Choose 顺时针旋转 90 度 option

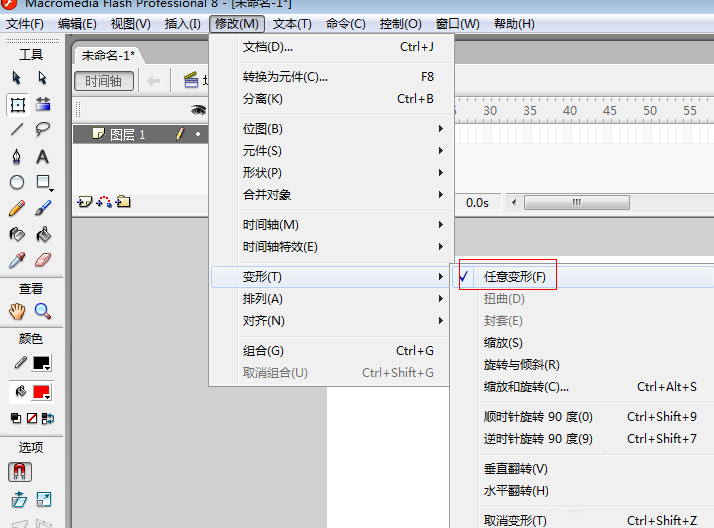pos(538,416)
